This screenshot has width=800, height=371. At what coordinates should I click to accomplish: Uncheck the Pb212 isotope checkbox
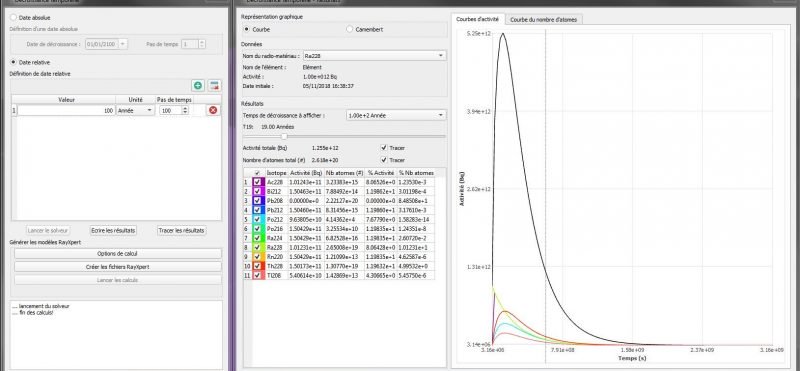(x=257, y=210)
